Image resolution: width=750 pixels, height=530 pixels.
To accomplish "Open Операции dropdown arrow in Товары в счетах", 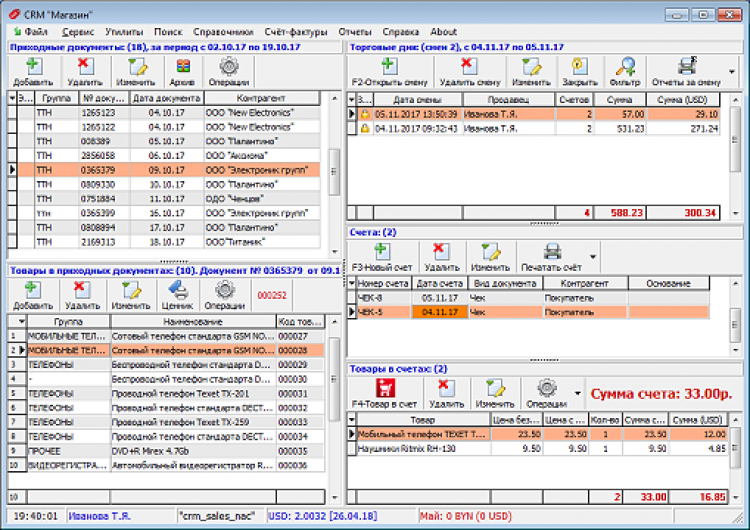I will tap(577, 393).
